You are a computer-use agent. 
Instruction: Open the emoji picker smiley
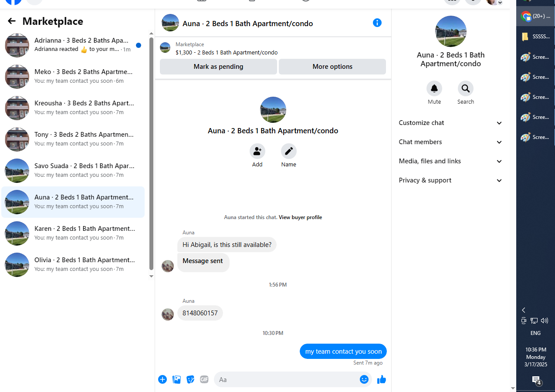click(364, 379)
